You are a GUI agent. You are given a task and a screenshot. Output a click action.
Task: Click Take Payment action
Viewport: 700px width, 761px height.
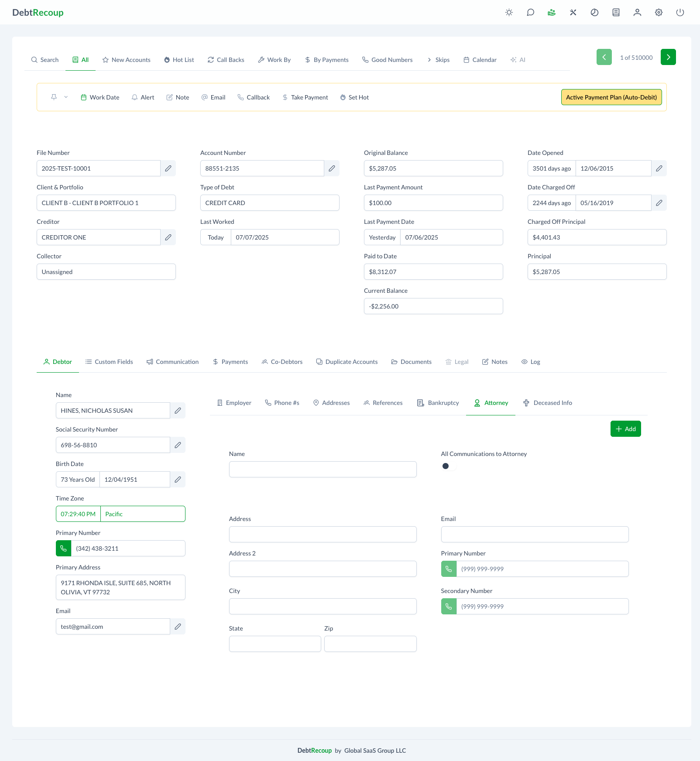tap(305, 97)
